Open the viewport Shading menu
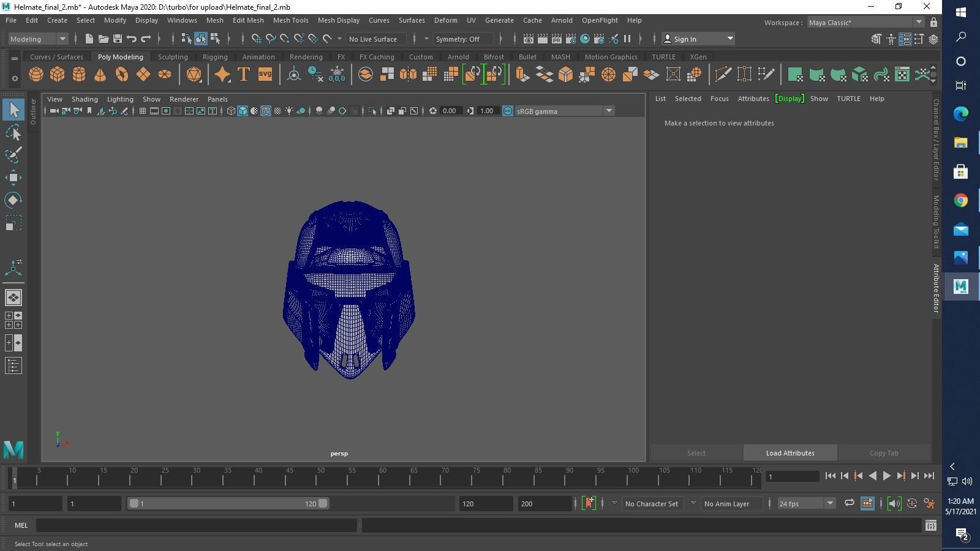This screenshot has width=980, height=551. pyautogui.click(x=85, y=99)
